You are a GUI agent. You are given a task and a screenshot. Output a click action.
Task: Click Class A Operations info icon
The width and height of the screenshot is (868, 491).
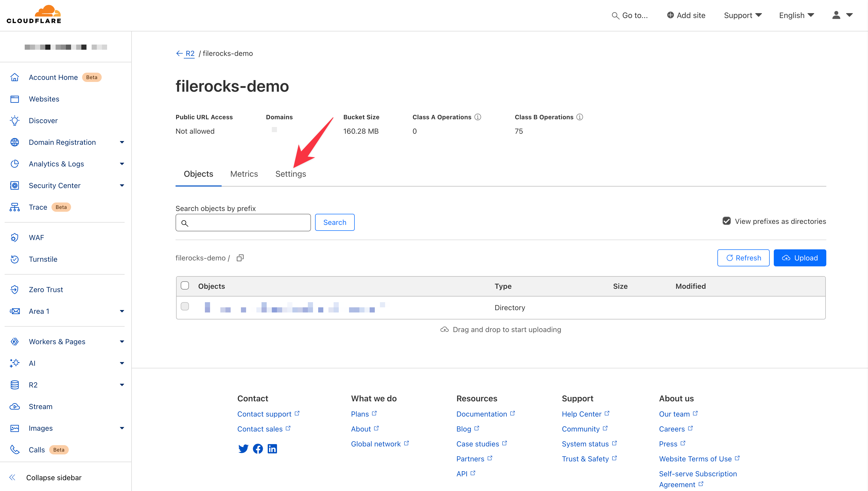478,117
